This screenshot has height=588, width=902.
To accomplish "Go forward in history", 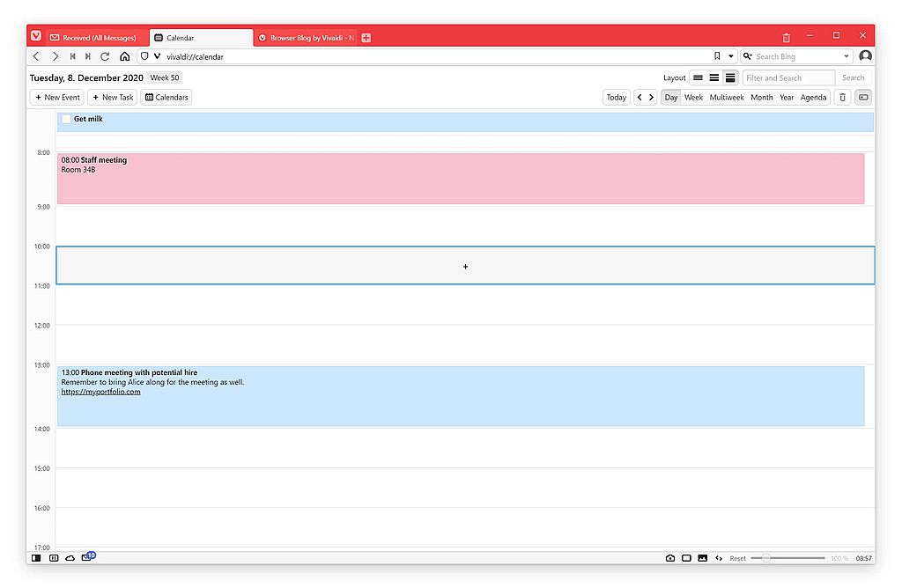I will tap(55, 56).
